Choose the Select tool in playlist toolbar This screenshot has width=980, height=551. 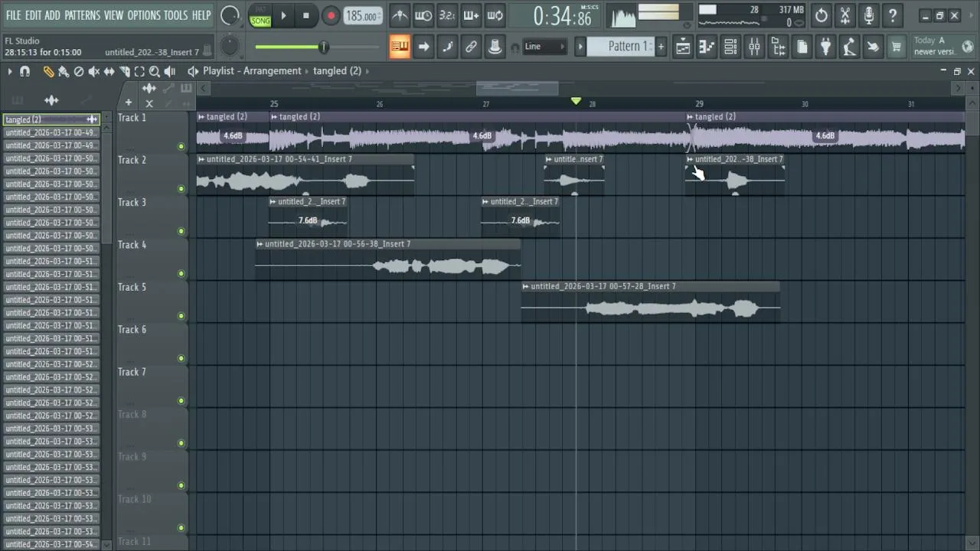click(139, 71)
